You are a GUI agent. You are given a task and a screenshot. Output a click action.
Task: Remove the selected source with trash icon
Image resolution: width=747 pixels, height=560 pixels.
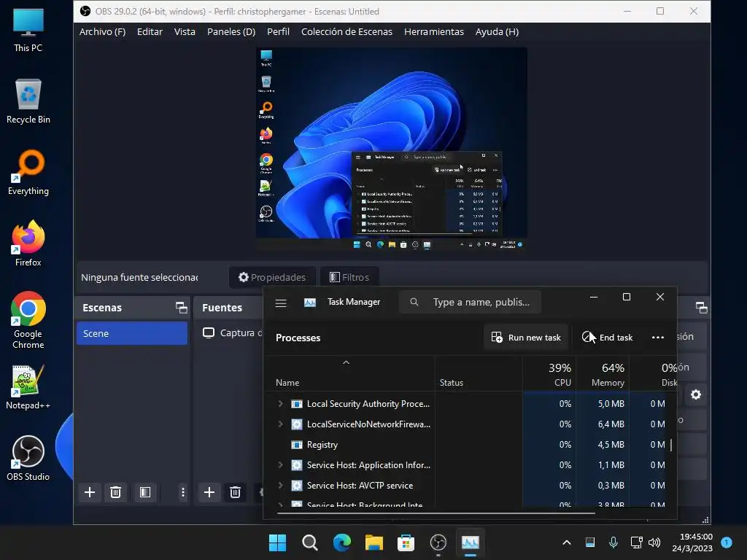(235, 492)
